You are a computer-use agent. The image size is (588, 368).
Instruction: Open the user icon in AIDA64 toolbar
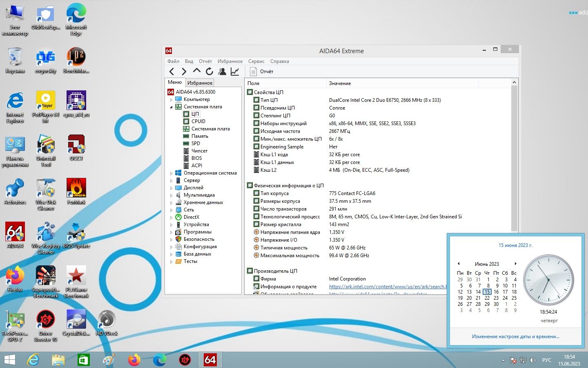pyautogui.click(x=222, y=72)
